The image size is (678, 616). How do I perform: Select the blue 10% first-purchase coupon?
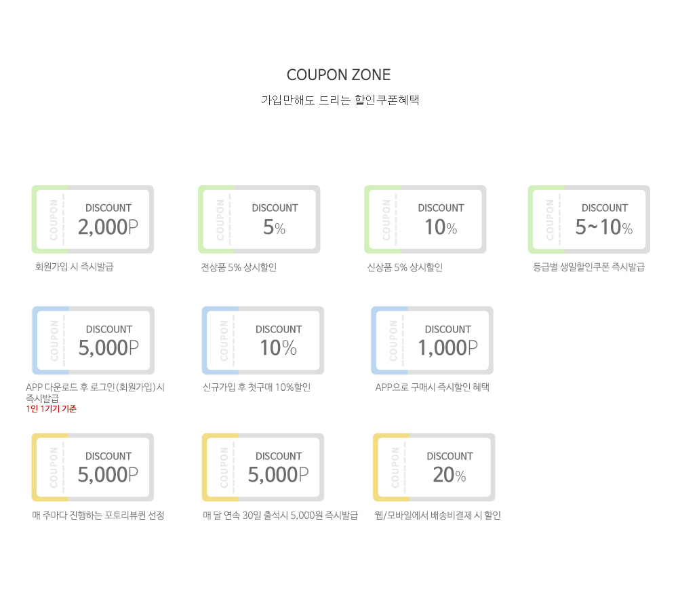tap(263, 340)
